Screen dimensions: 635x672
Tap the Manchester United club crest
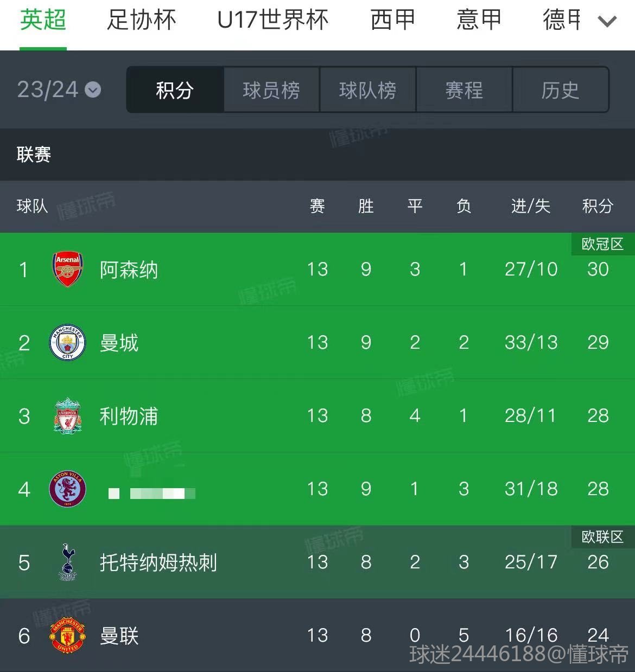(67, 636)
